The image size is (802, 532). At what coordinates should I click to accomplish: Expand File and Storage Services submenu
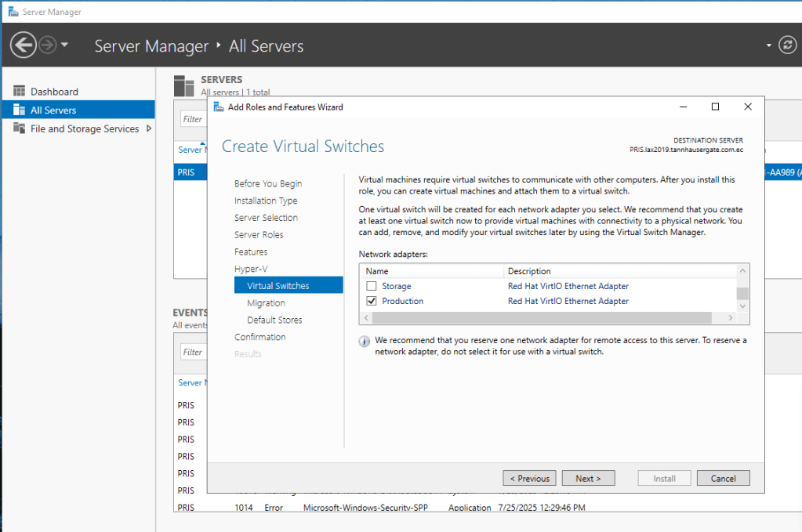pyautogui.click(x=149, y=128)
